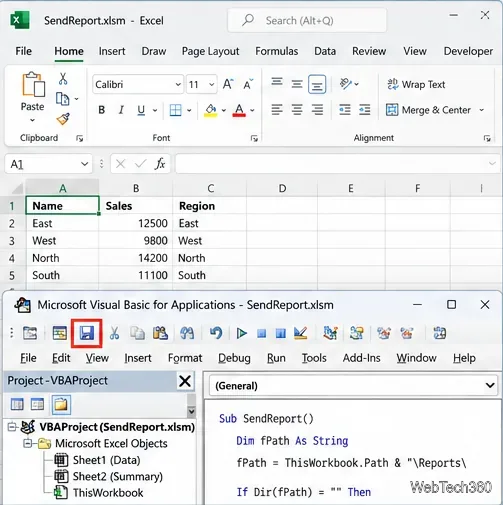Open the font size 11 dropdown
This screenshot has height=505, width=503.
[211, 85]
